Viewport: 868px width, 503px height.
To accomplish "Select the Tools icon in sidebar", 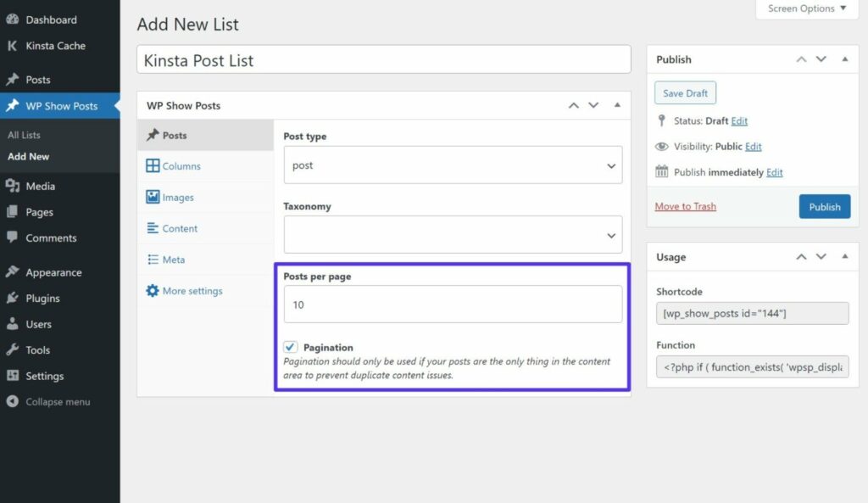I will tap(13, 349).
